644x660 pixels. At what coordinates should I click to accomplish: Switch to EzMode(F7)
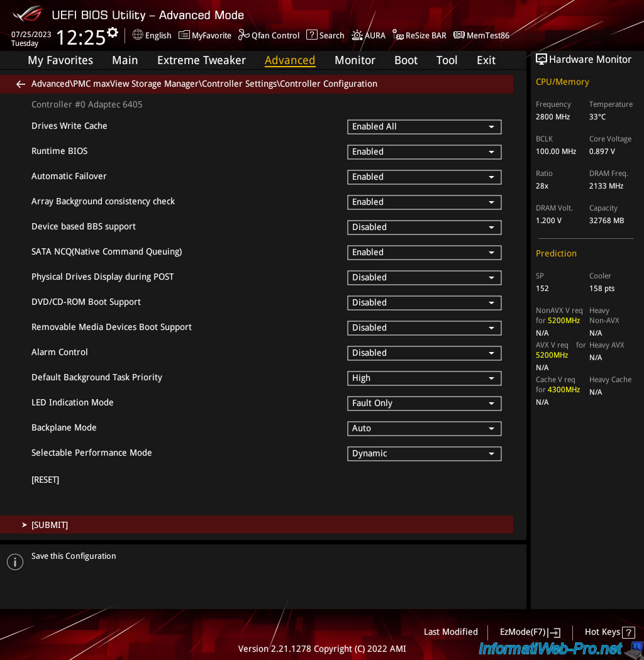pyautogui.click(x=530, y=632)
